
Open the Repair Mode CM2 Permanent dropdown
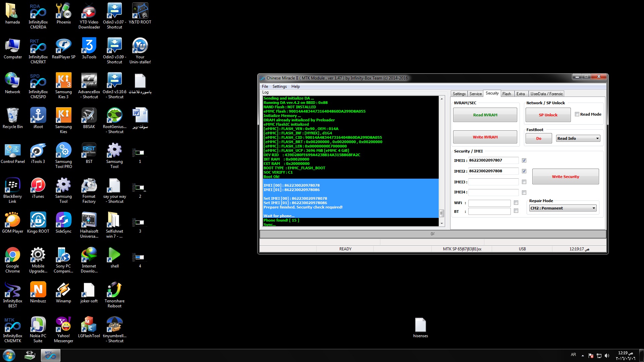[563, 208]
